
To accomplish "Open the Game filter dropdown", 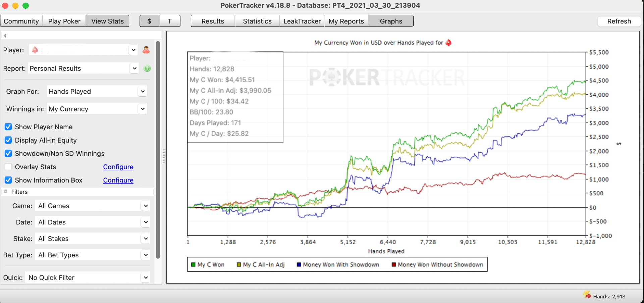I will point(146,206).
